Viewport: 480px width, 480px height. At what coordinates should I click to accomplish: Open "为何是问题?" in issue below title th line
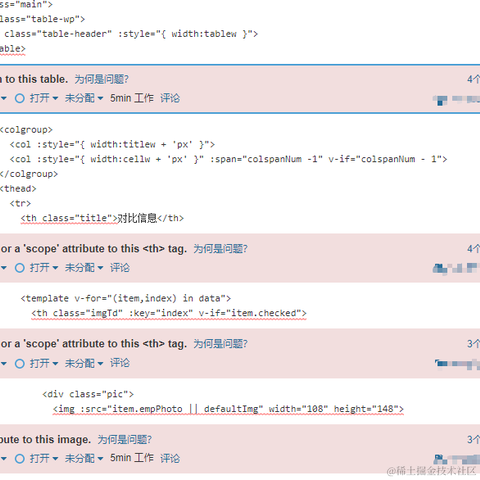[221, 249]
